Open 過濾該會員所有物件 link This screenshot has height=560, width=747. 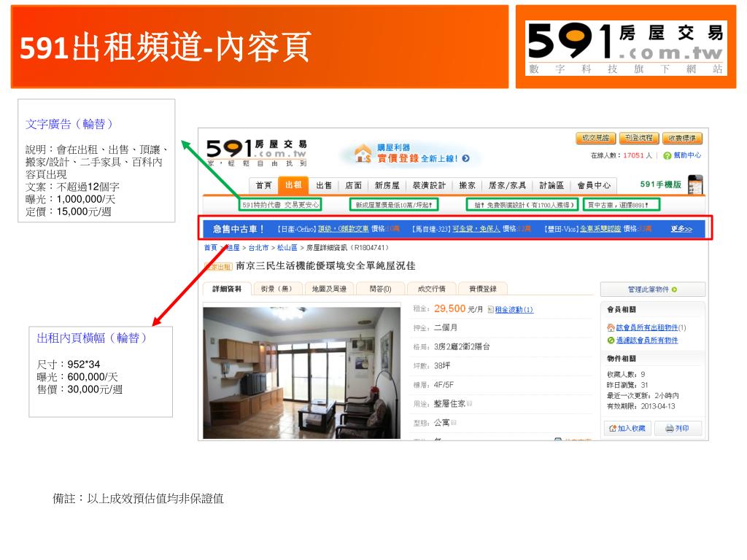pyautogui.click(x=647, y=340)
